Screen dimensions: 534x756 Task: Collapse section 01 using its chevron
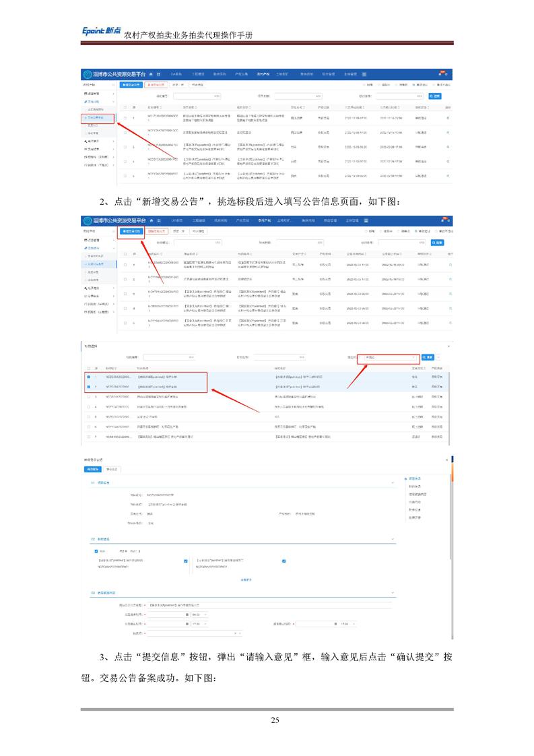pyautogui.click(x=393, y=483)
